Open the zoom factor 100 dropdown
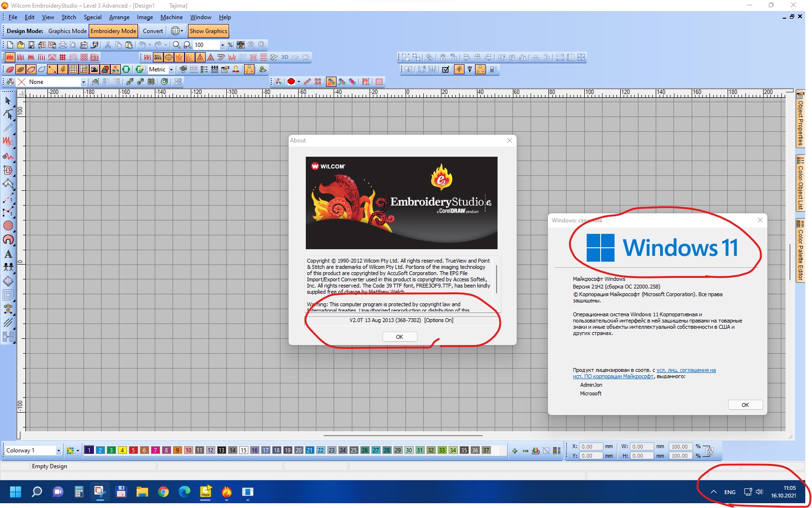 point(222,45)
